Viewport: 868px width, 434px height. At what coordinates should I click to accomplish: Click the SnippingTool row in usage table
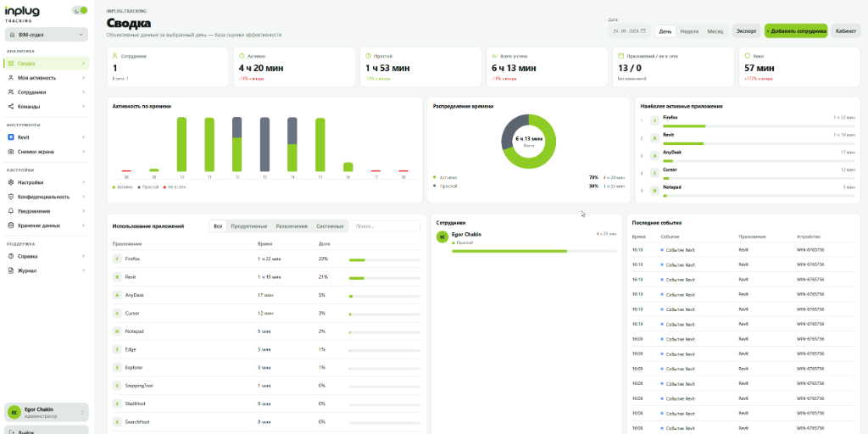pyautogui.click(x=266, y=386)
